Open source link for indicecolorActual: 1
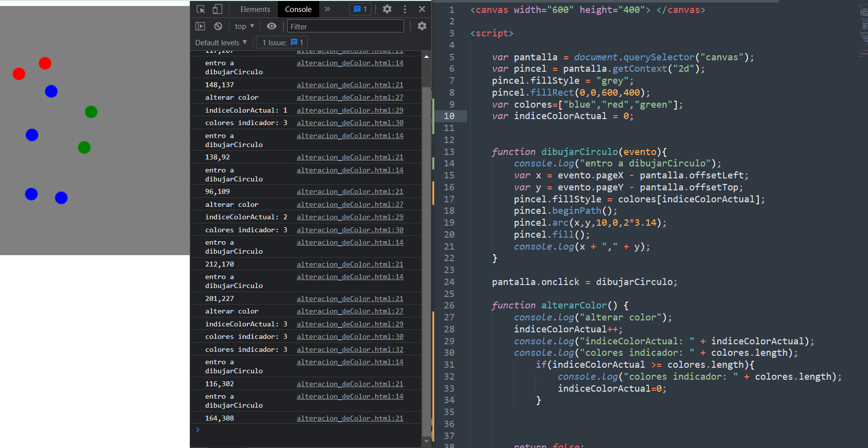Viewport: 868px width, 448px height. 350,110
